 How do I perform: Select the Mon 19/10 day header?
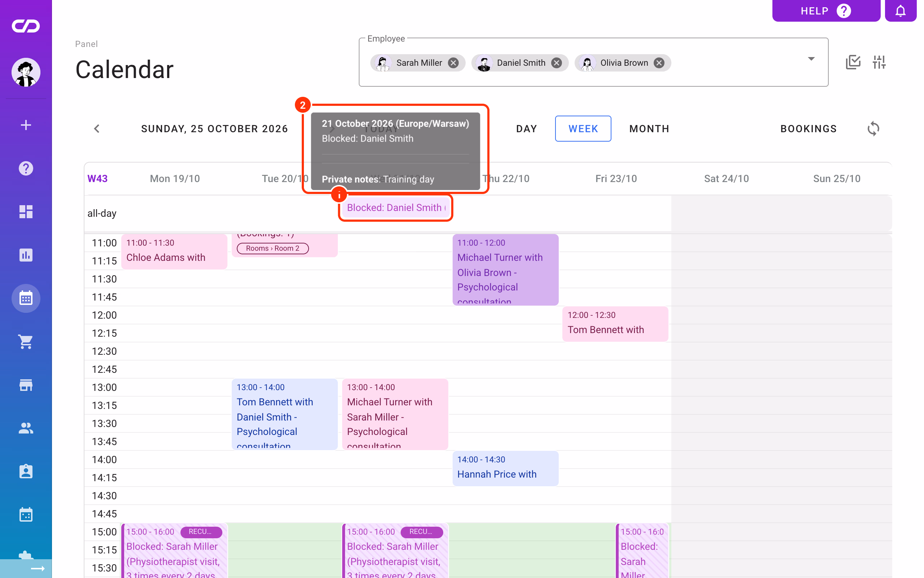[x=175, y=178]
